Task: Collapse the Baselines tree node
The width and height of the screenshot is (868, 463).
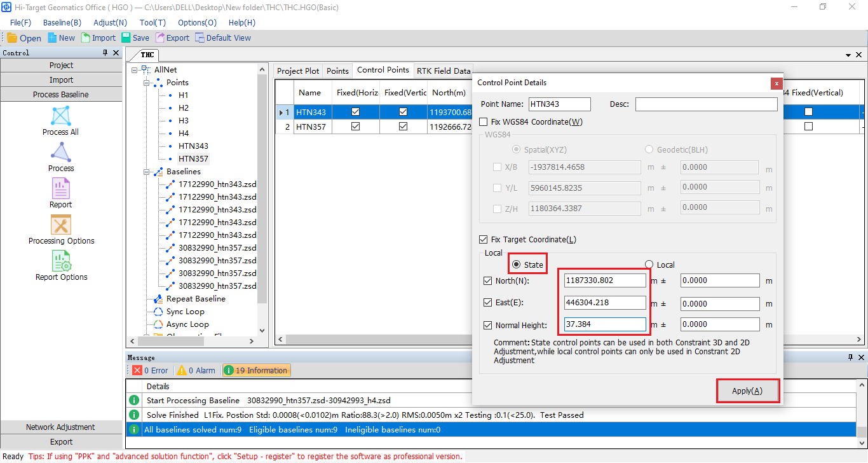Action: pyautogui.click(x=147, y=172)
